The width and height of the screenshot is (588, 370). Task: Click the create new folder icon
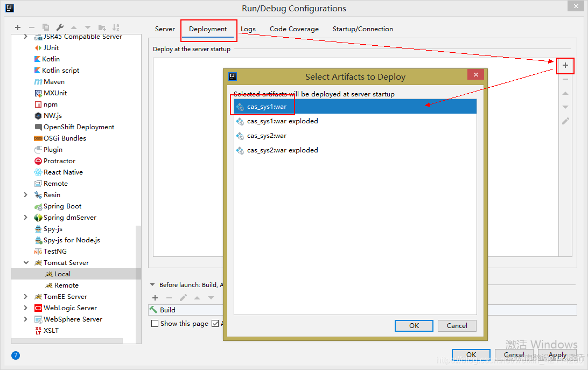[x=102, y=27]
